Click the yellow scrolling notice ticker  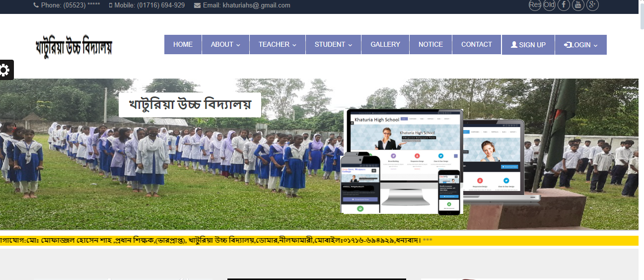(318, 241)
